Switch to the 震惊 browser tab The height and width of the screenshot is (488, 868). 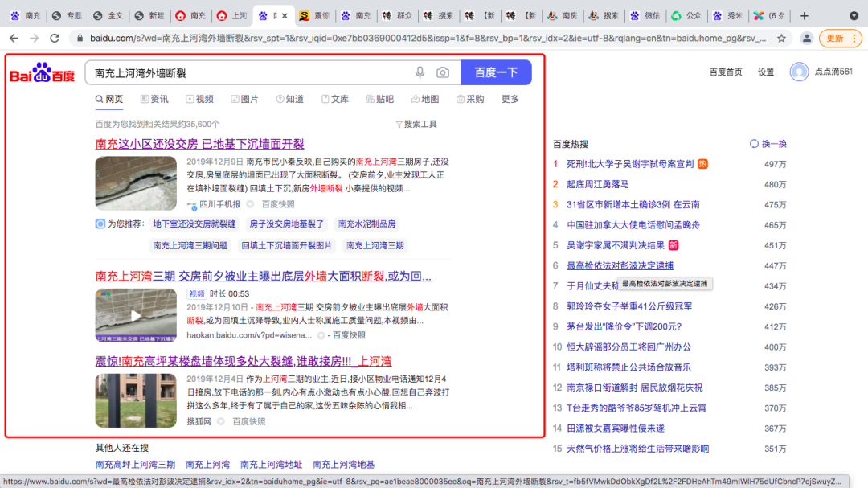314,16
